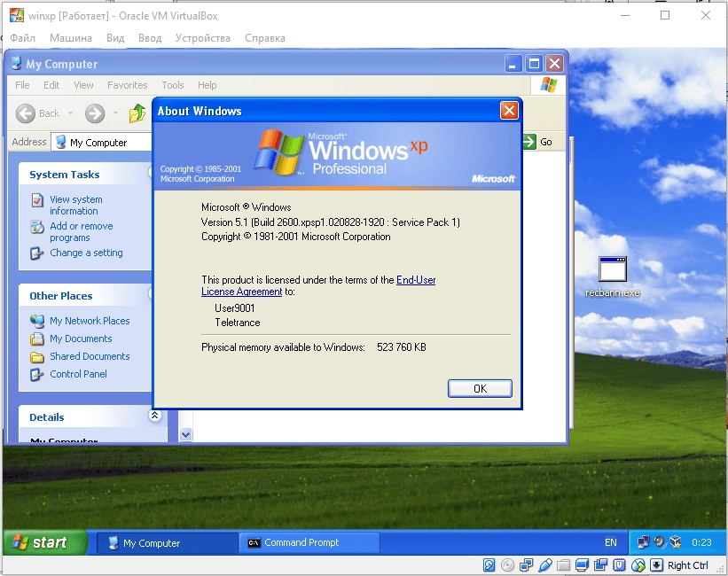The image size is (728, 576).
Task: Open the Машина menu in VirtualBox
Action: pos(71,38)
